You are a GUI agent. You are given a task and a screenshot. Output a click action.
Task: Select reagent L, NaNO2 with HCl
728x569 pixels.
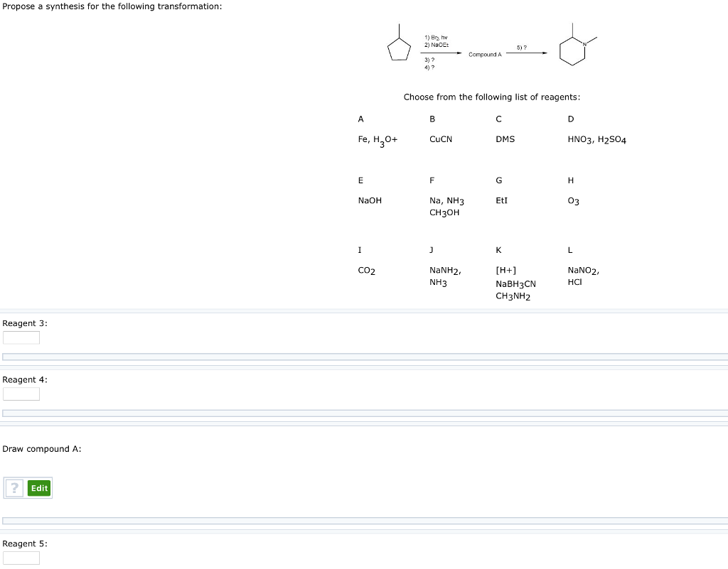[x=583, y=276]
